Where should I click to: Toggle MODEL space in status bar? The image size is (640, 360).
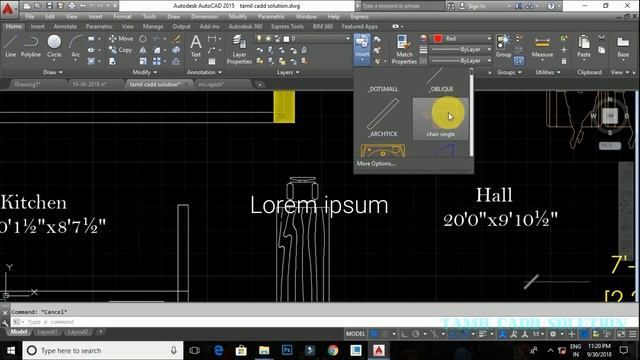tap(356, 334)
